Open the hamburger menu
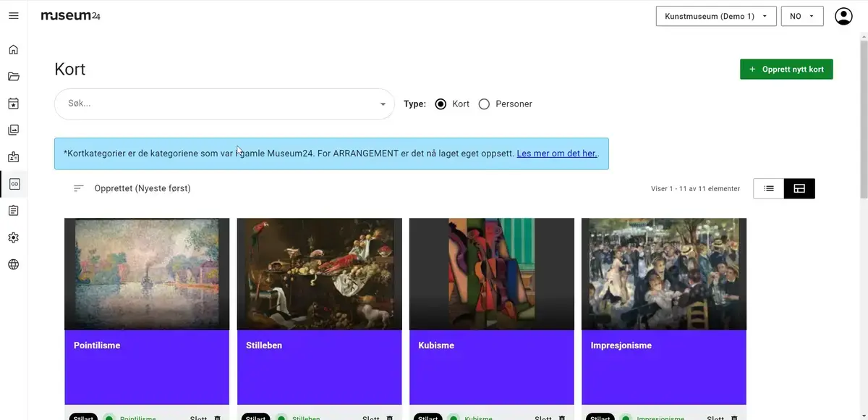 [13, 16]
